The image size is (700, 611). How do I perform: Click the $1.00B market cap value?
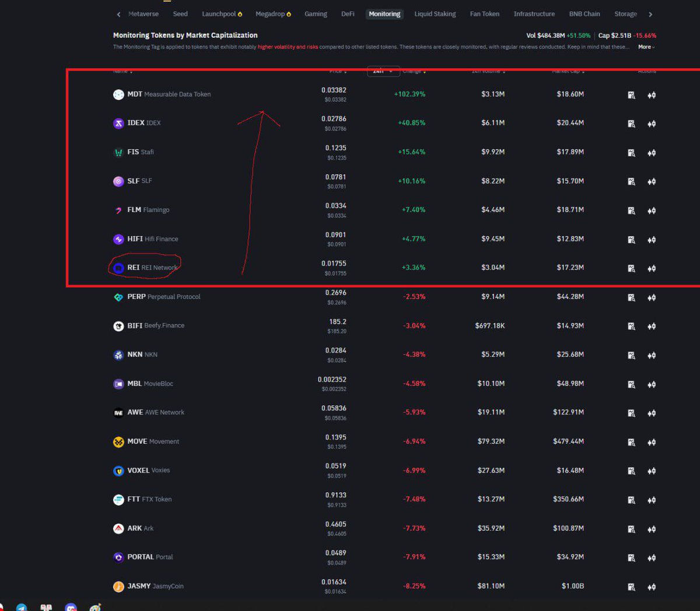pyautogui.click(x=573, y=586)
